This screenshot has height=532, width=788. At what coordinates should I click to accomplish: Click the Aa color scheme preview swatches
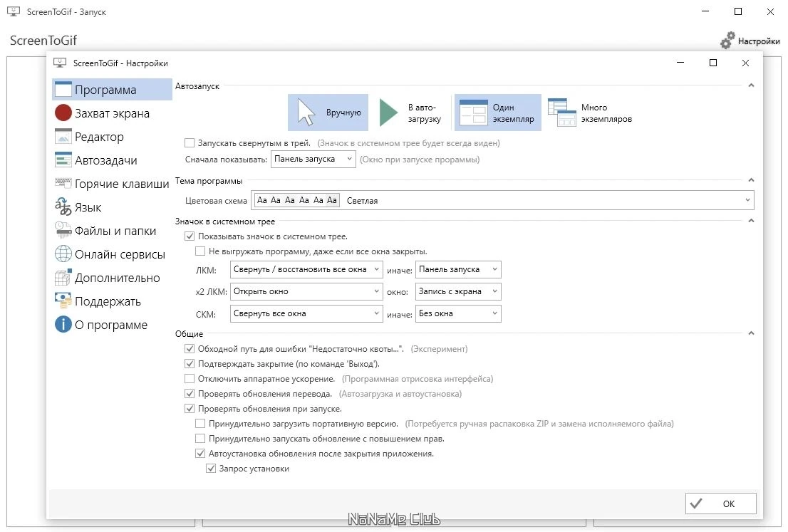point(297,200)
